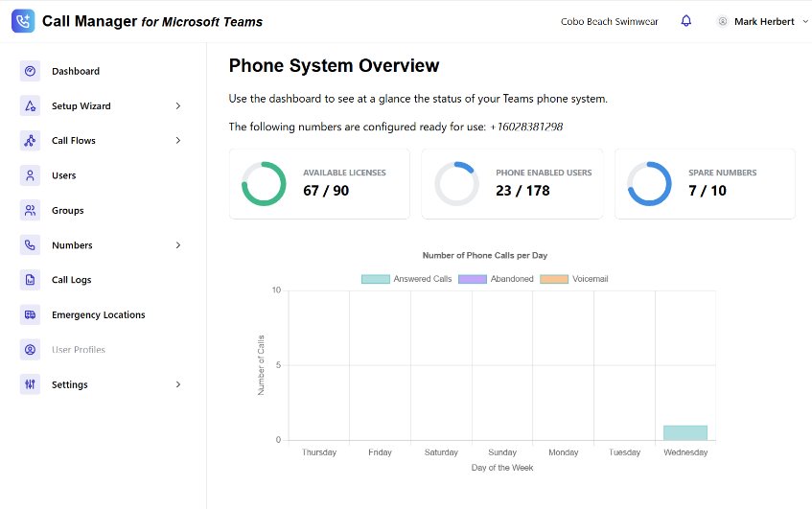
Task: Click the Wednesday answered calls bar
Action: [684, 433]
